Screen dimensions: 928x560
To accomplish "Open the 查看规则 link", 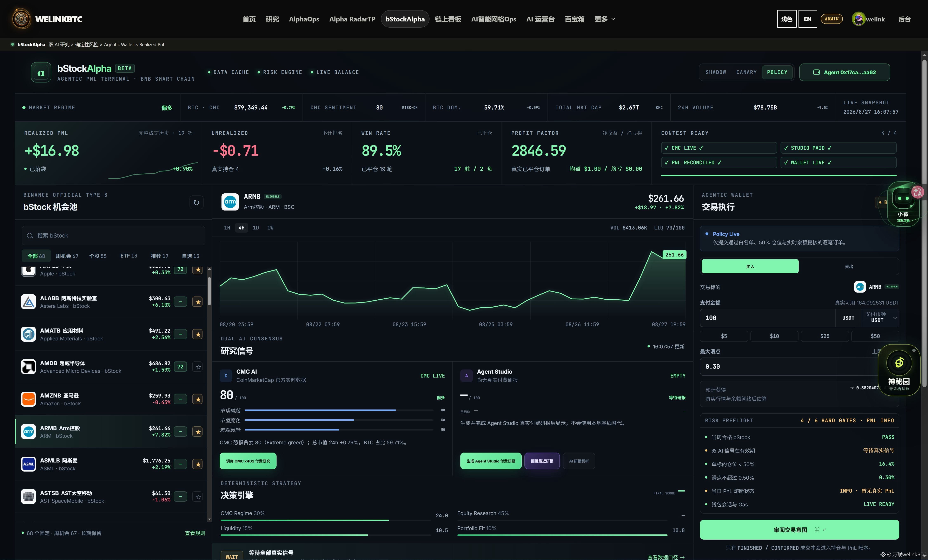I will (x=195, y=533).
